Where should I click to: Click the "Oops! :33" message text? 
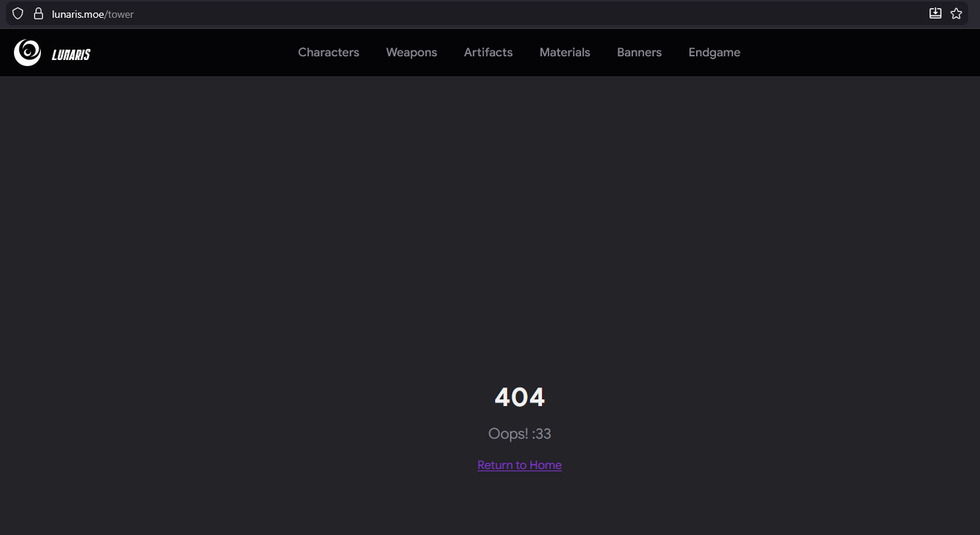point(520,433)
